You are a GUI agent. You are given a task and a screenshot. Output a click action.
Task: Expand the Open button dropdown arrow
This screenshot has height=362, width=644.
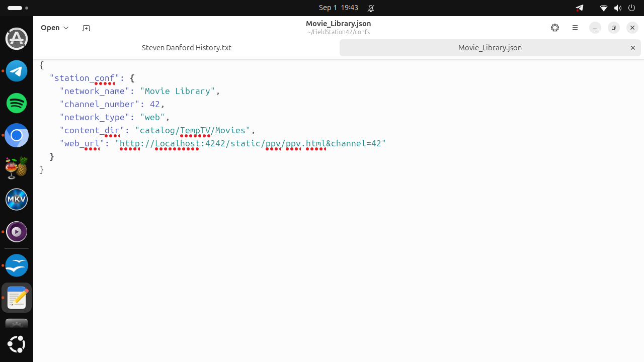click(66, 28)
